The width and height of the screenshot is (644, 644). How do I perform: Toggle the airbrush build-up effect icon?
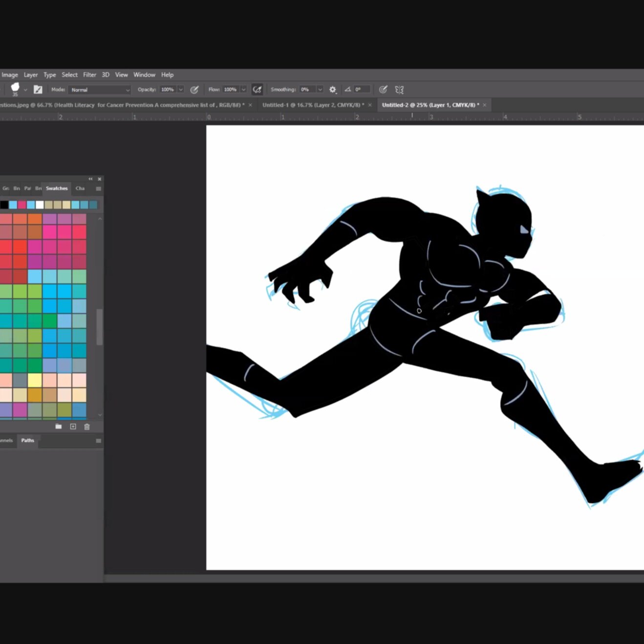tap(257, 89)
